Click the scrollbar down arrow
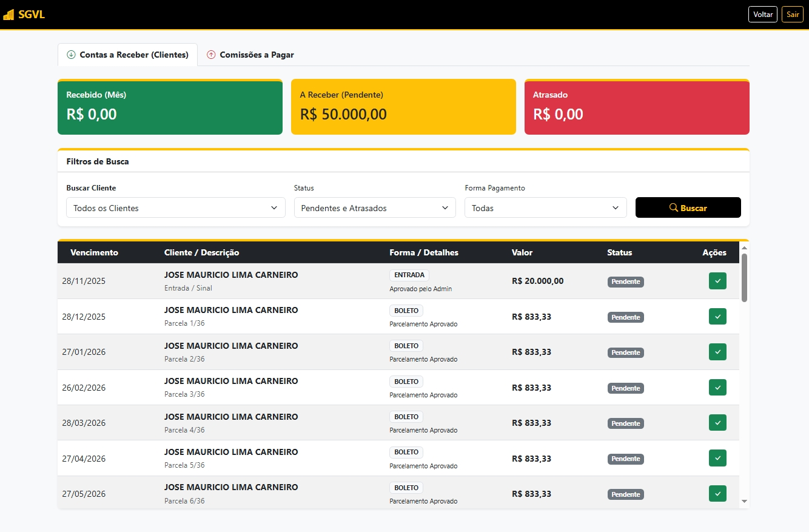Image resolution: width=809 pixels, height=532 pixels. [x=744, y=502]
